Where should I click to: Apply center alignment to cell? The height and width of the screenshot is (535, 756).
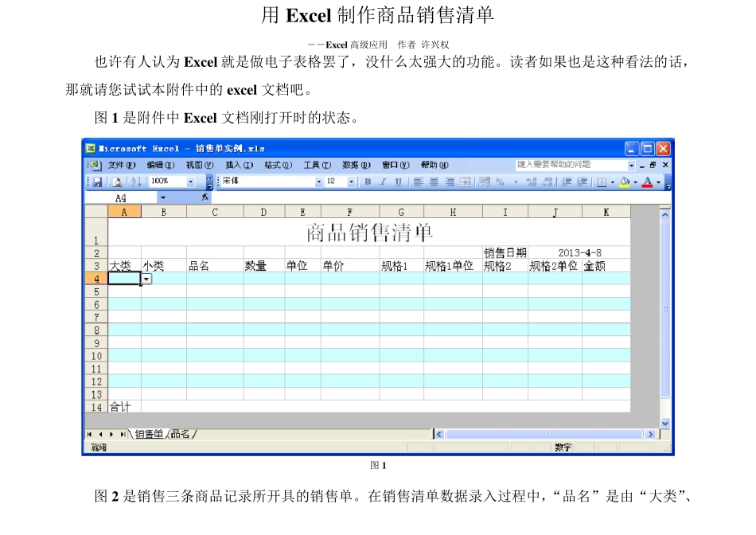434,182
